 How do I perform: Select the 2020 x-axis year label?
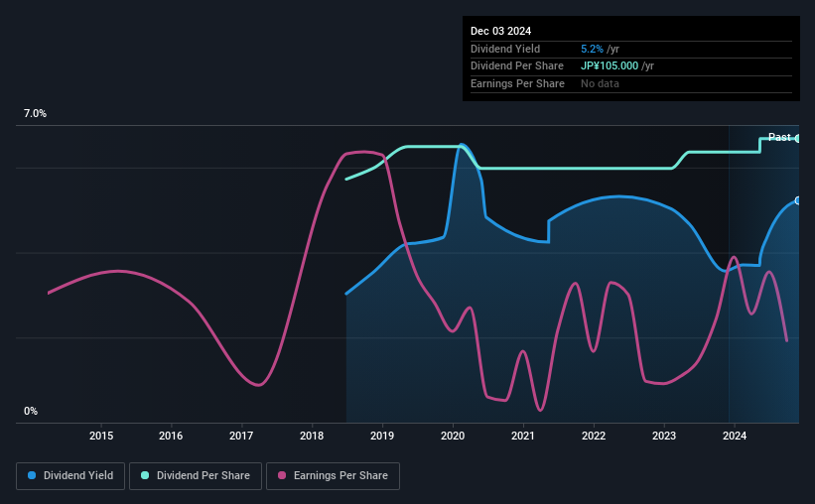pos(453,436)
